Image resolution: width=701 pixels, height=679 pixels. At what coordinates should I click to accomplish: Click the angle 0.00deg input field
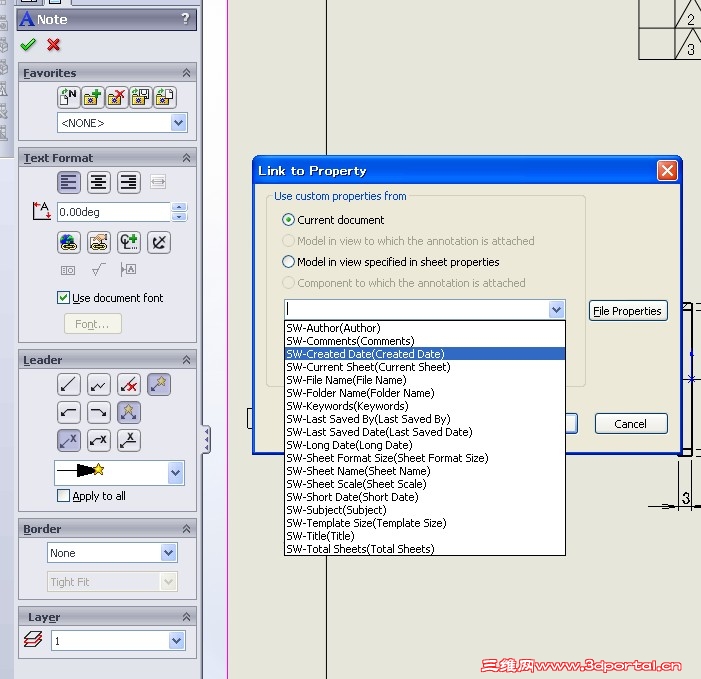pos(114,212)
